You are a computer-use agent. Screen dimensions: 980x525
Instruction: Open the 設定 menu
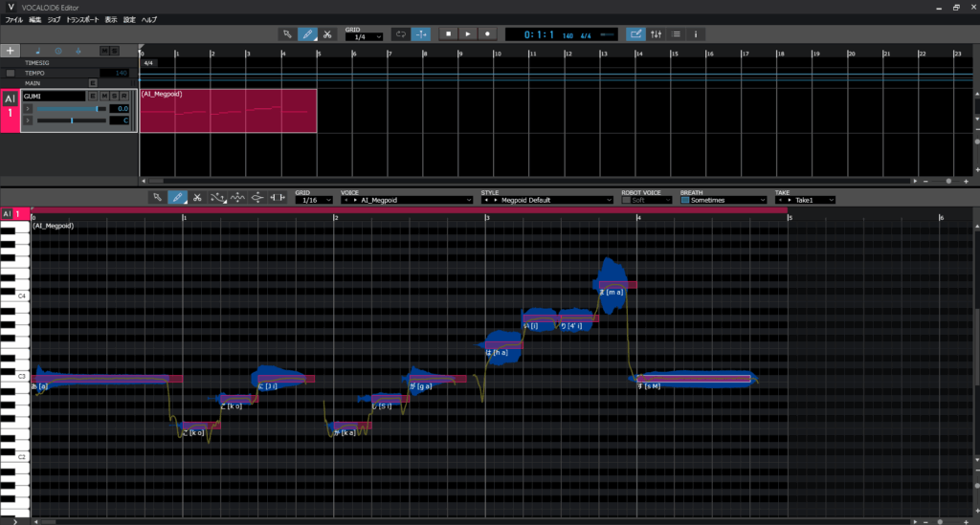coord(129,20)
